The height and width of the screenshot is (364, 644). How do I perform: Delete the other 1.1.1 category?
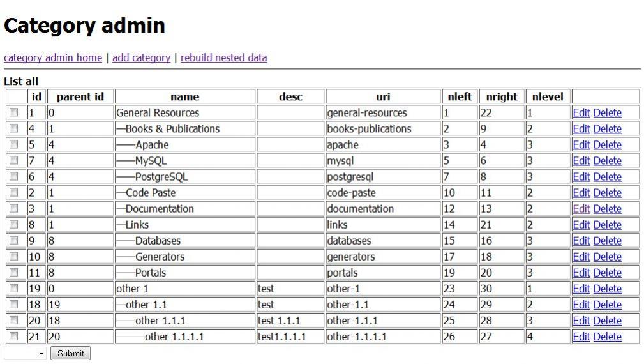point(607,321)
